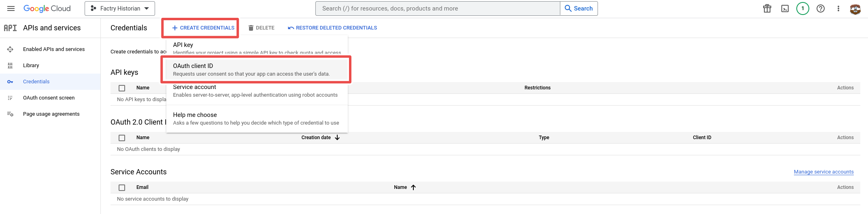Click 'No OAuth clients to display' text
868x214 pixels.
click(149, 149)
